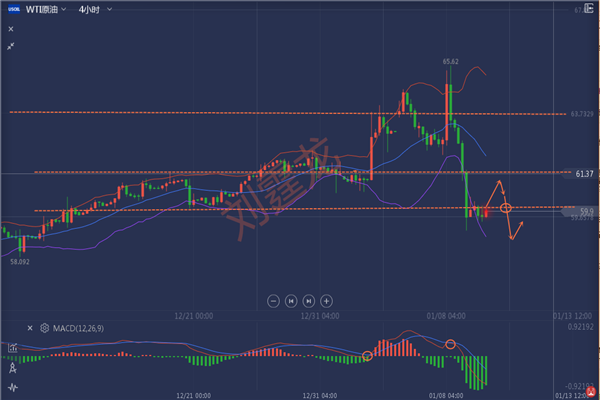The width and height of the screenshot is (600, 400).
Task: Click the USOIL symbol badge
Action: 12,9
